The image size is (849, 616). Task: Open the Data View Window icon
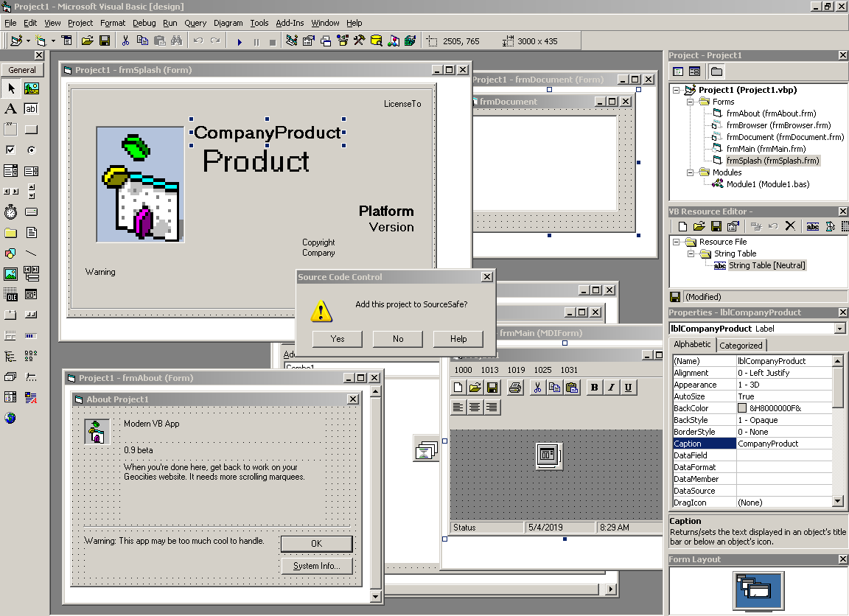tap(376, 41)
